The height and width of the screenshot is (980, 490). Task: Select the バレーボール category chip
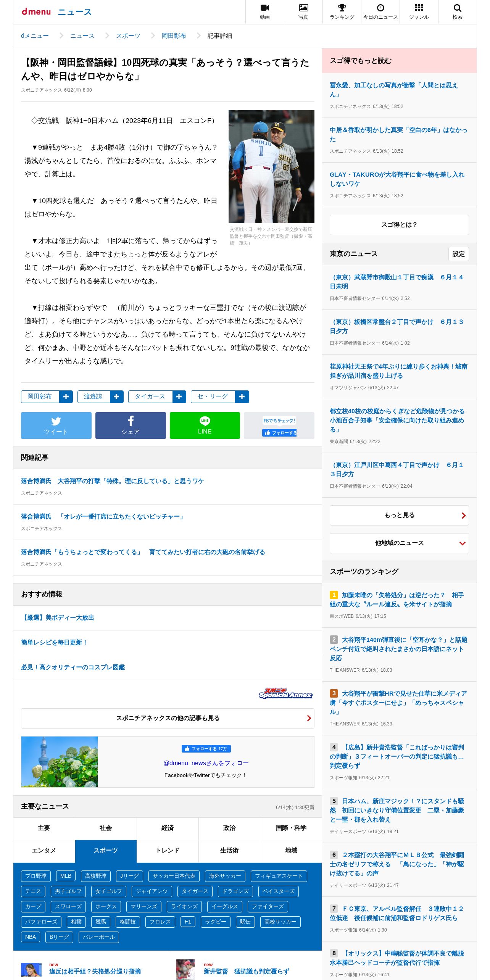coord(99,937)
